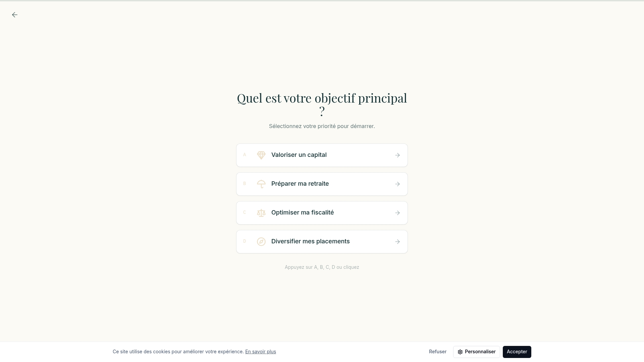
Task: Click the compass icon for Diversifier mes placements
Action: (x=261, y=241)
